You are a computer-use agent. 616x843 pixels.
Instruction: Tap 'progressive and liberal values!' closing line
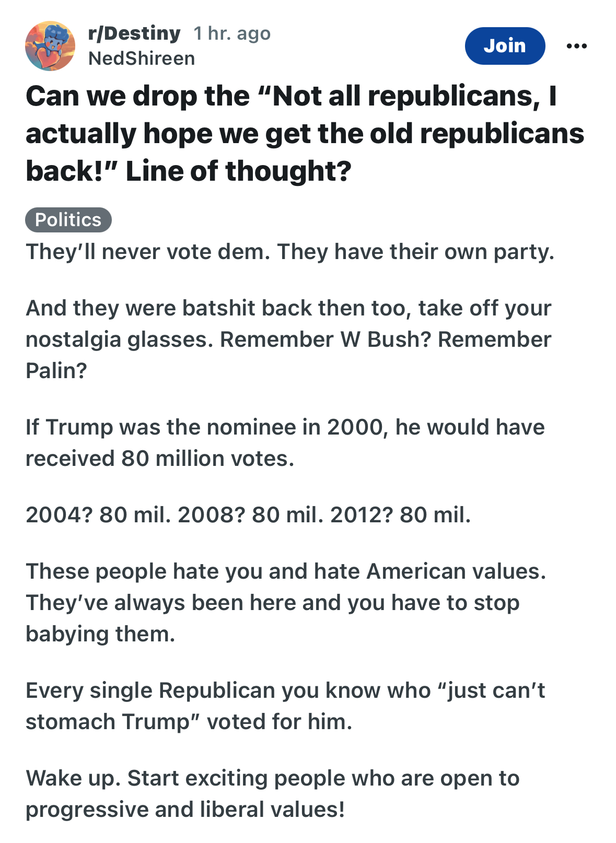tap(185, 810)
